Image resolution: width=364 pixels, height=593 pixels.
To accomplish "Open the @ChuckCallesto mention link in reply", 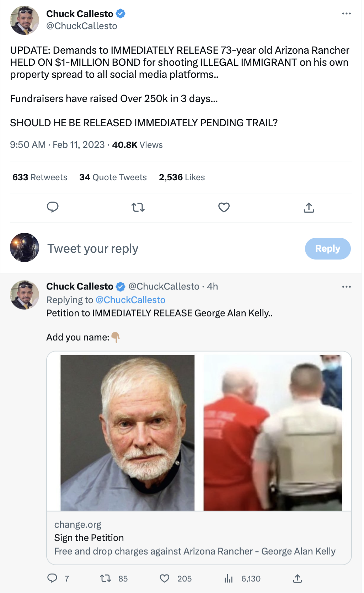I will tap(130, 300).
